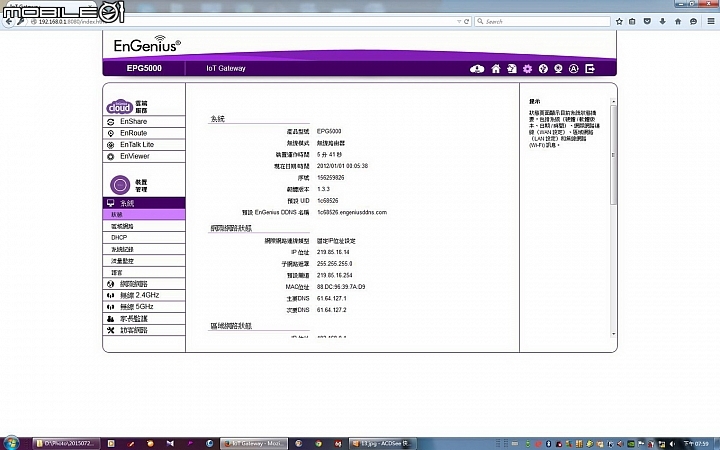Click the help panel scroll up arrow
Image resolution: width=720 pixels, height=450 pixels.
[613, 101]
